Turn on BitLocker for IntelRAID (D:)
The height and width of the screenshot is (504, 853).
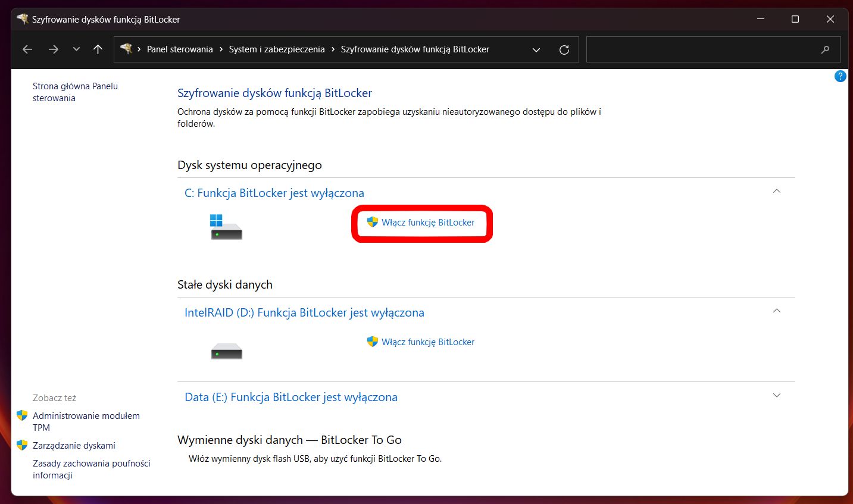[428, 342]
